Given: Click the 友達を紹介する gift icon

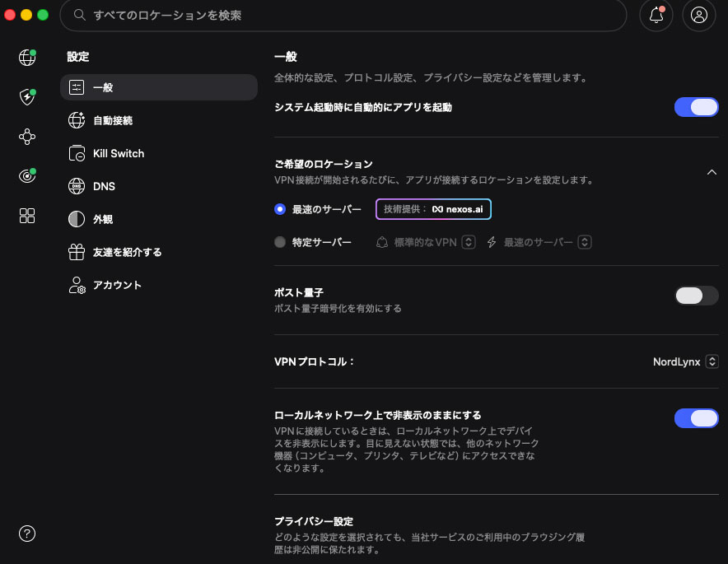Looking at the screenshot, I should [77, 252].
